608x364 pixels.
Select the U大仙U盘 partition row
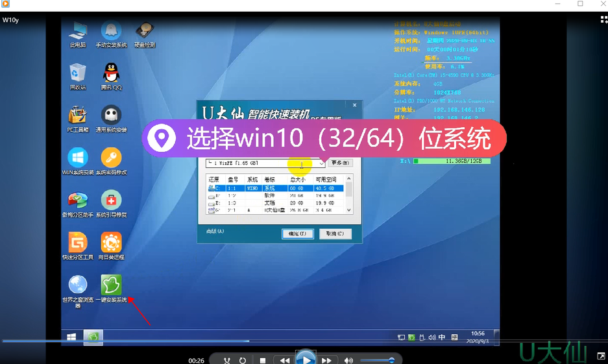[x=275, y=210]
